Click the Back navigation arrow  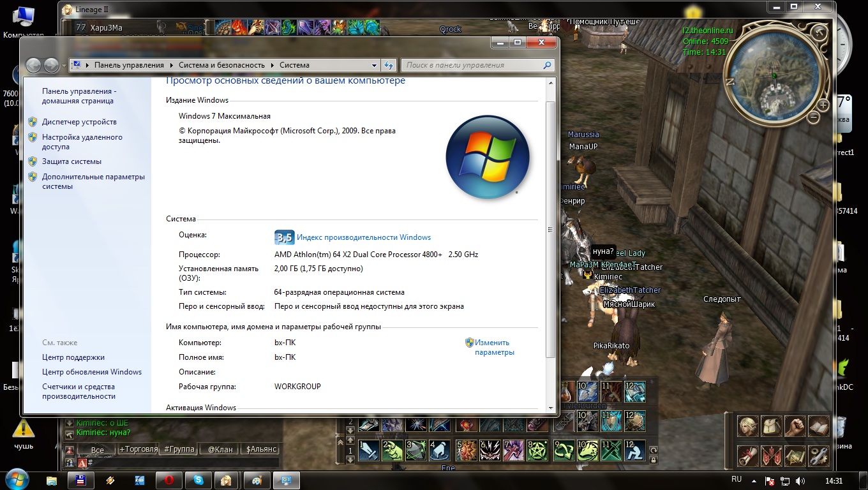(33, 65)
